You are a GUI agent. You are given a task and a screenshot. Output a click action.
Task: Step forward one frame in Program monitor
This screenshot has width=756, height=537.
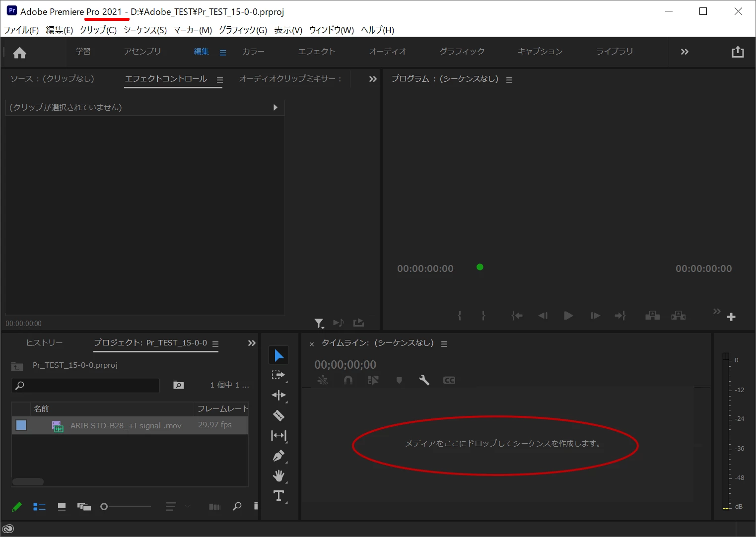(x=595, y=316)
